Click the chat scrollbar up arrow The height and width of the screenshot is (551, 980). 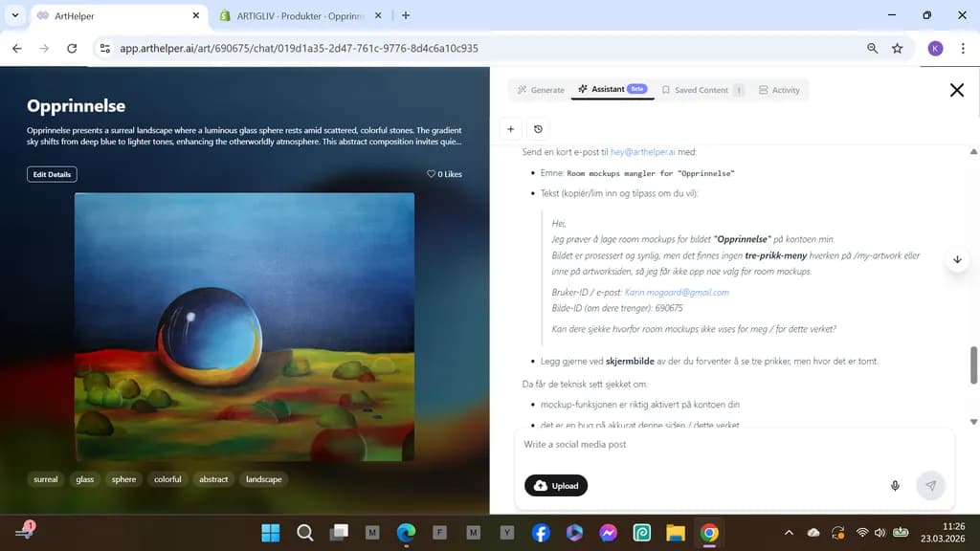pos(973,152)
